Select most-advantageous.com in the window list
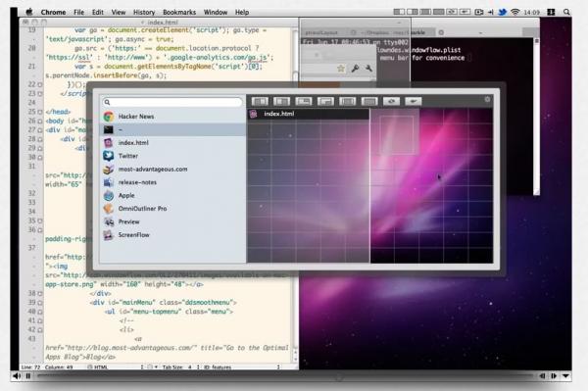This screenshot has width=588, height=391. pyautogui.click(x=172, y=170)
